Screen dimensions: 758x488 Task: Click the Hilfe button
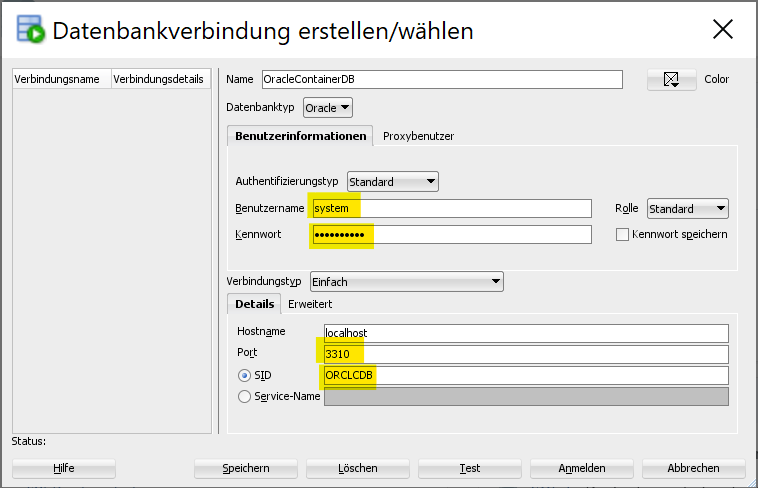point(64,468)
